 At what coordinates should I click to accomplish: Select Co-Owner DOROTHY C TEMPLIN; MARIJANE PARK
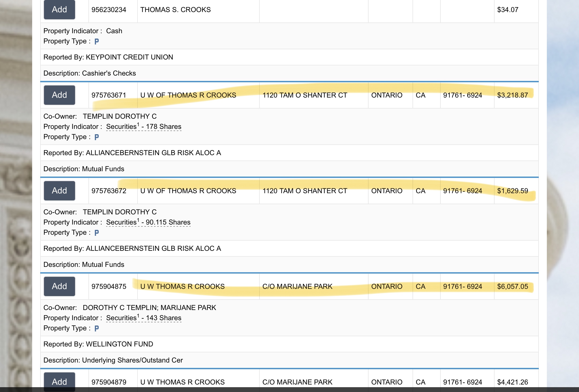[149, 308]
